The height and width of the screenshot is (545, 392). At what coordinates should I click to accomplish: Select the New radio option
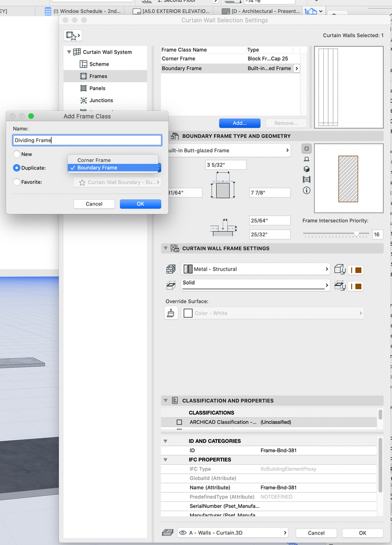(17, 154)
